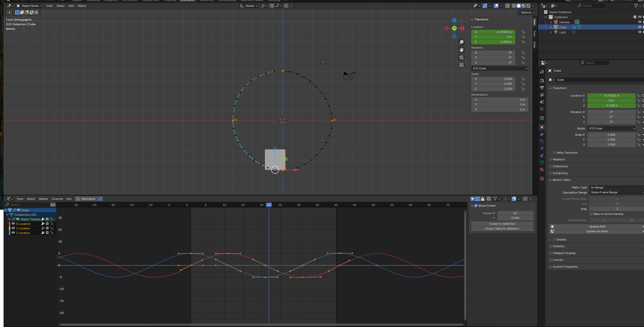This screenshot has width=644, height=327.
Task: Click the red X Location channel color swatch
Action: point(10,224)
